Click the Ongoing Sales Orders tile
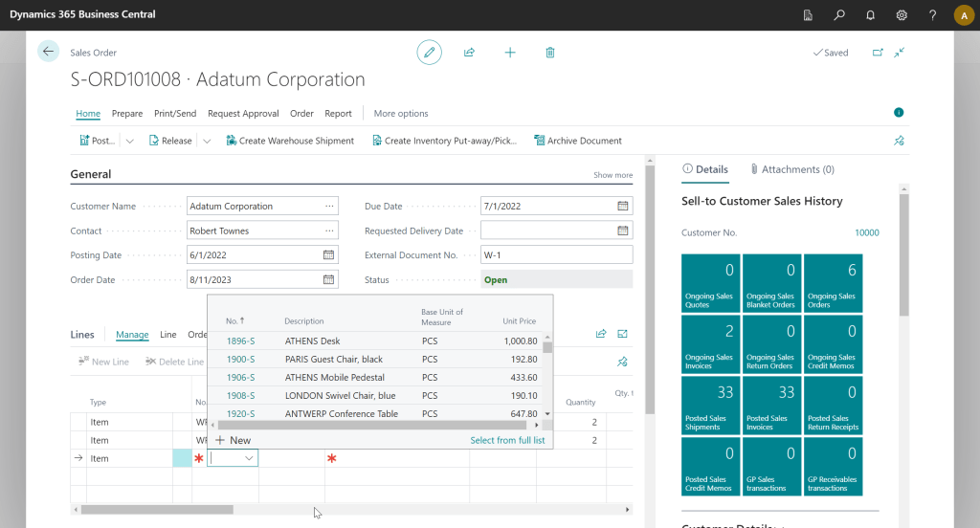Viewport: 980px width, 528px height. tap(833, 283)
